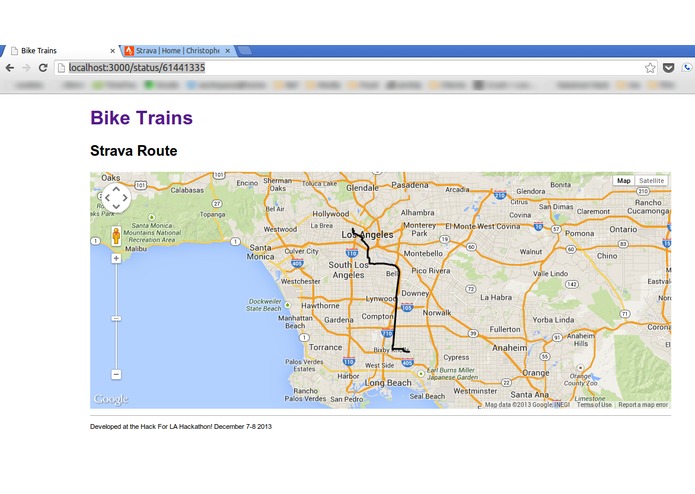The image size is (695, 494).
Task: Click the Downey label on map
Action: click(415, 293)
